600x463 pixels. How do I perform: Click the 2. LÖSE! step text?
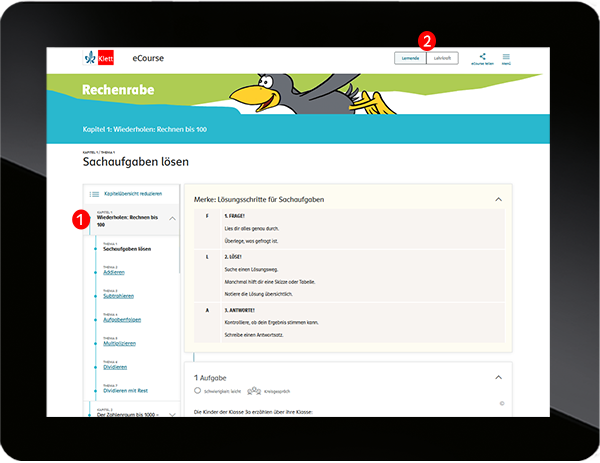[x=233, y=257]
